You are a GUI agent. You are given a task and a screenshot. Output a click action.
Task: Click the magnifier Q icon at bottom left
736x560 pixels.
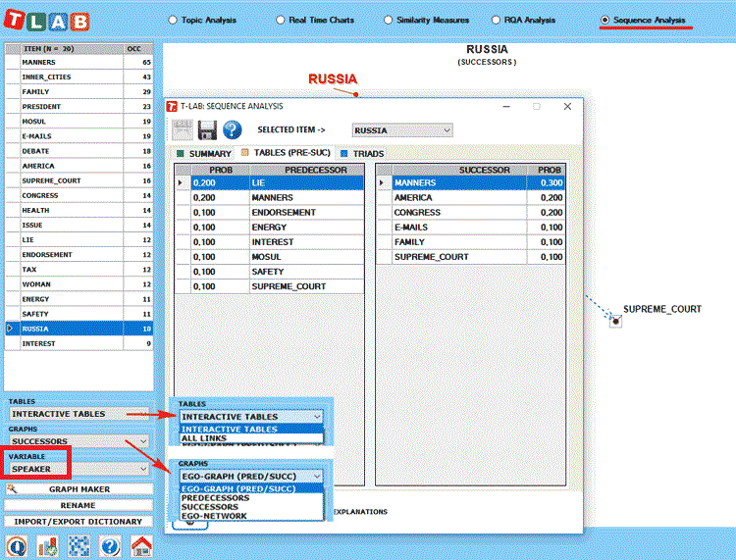pos(16,546)
